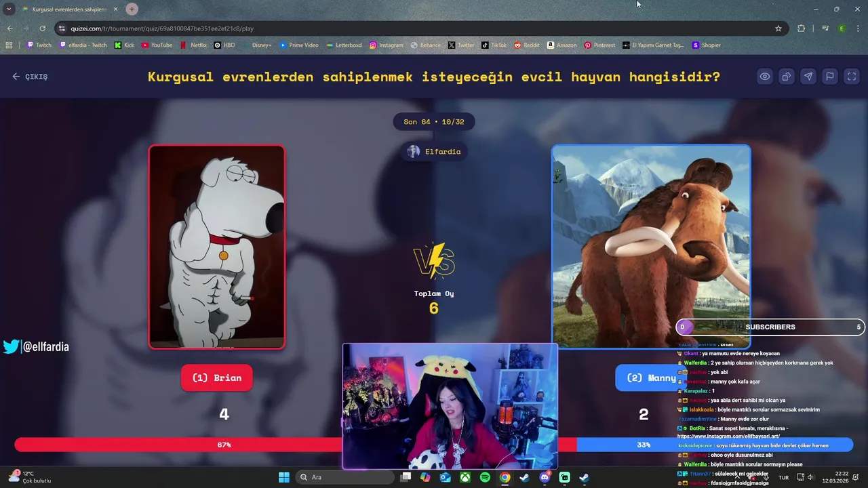Open the Chrome three-dot menu
This screenshot has height=488, width=868.
click(858, 28)
